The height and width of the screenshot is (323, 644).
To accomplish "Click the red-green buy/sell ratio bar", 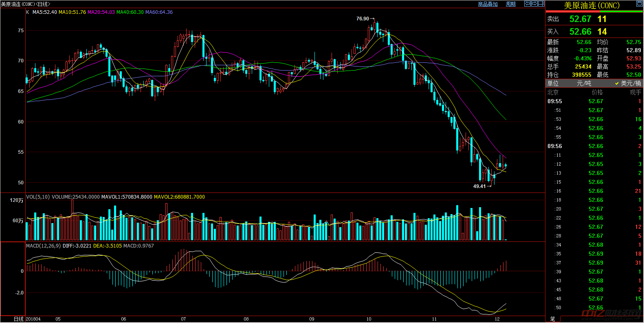I will pos(594,11).
